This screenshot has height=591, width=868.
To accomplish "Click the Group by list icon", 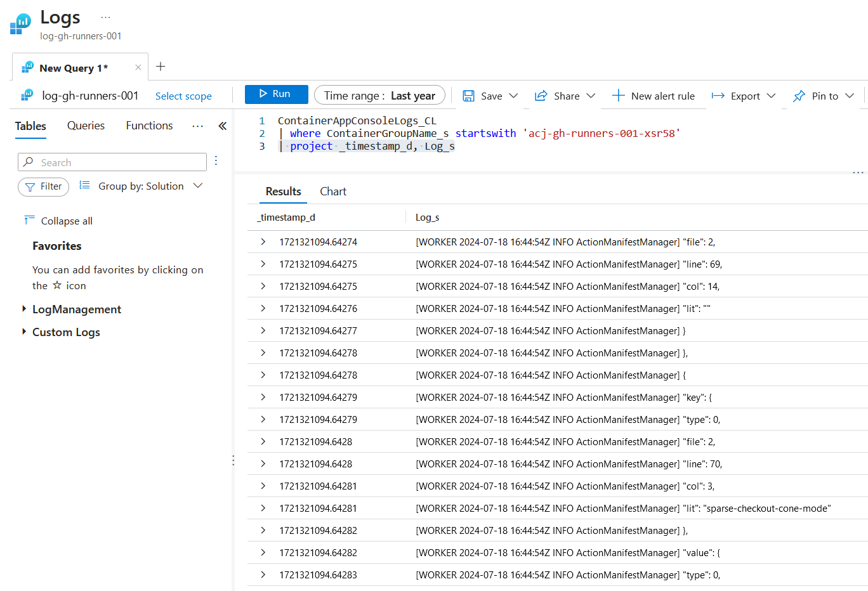I will tap(84, 185).
